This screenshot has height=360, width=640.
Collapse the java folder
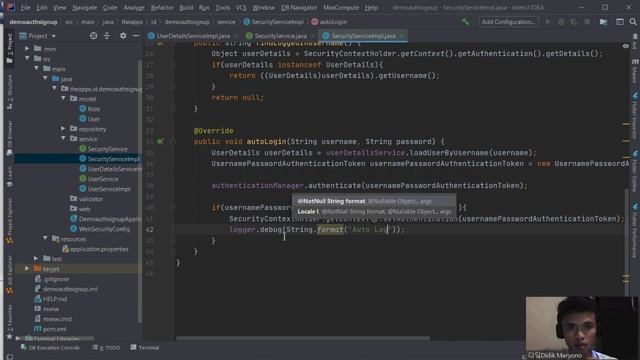click(45, 79)
